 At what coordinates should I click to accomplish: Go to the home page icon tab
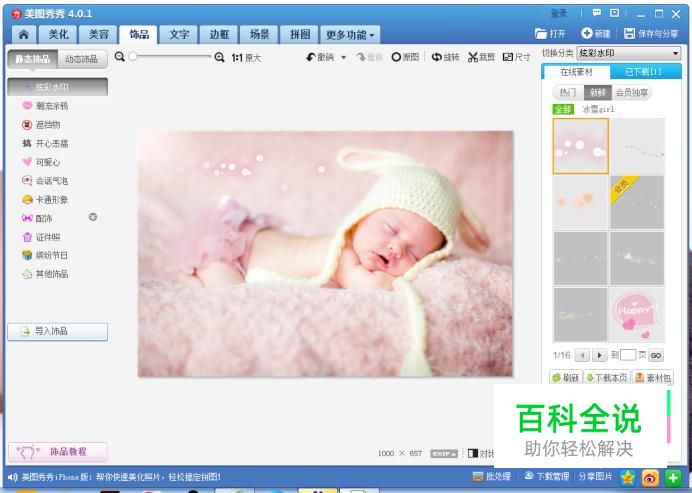click(x=24, y=34)
